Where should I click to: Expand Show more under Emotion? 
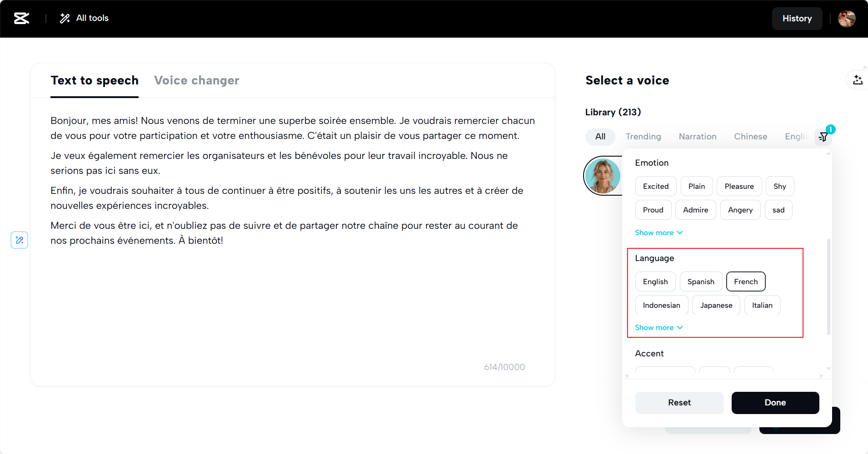tap(658, 232)
